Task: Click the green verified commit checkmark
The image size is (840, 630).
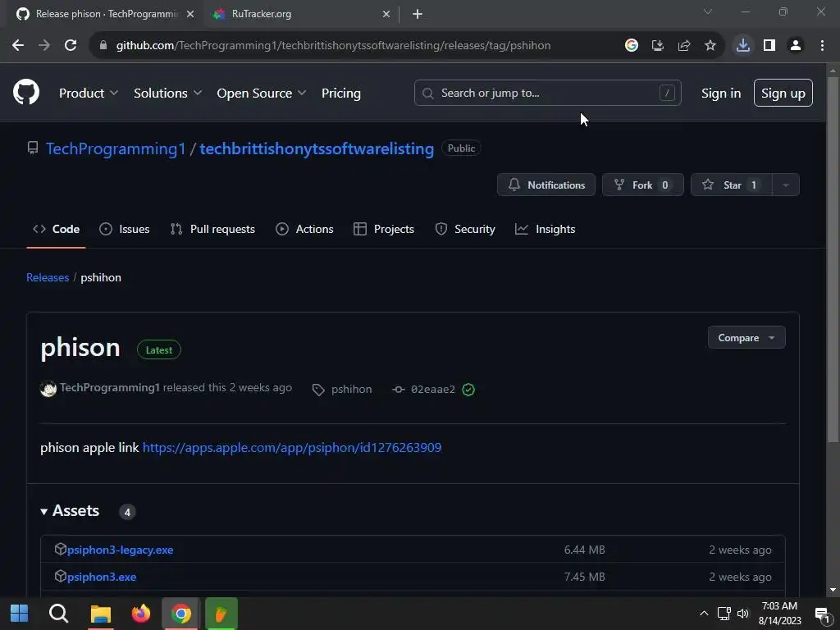Action: pyautogui.click(x=468, y=390)
